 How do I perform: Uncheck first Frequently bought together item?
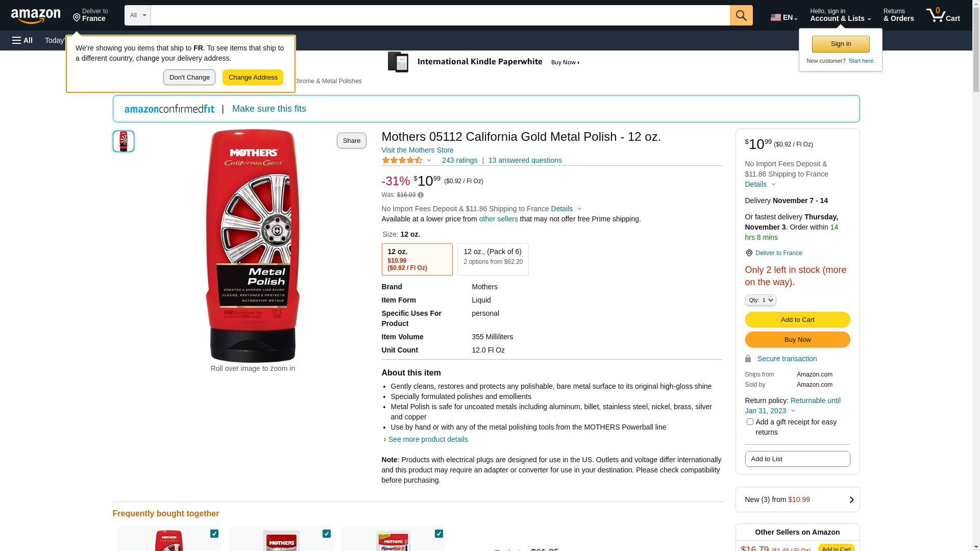click(214, 534)
